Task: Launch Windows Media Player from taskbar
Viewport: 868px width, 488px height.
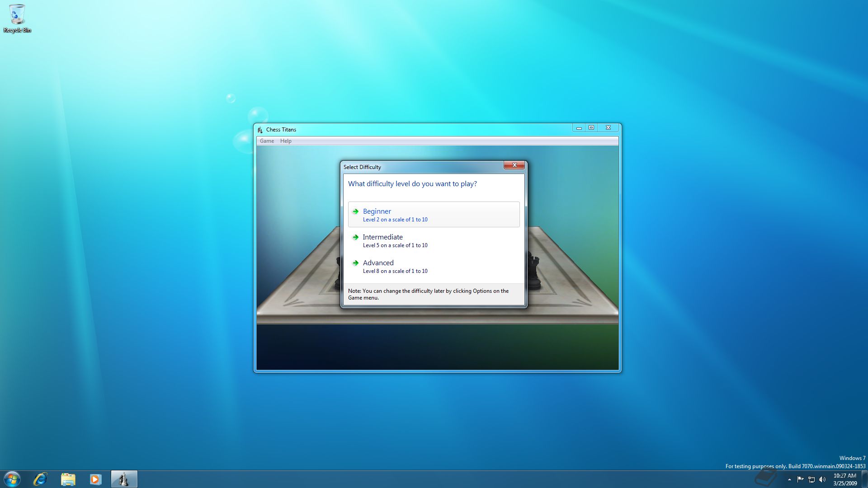Action: click(95, 479)
